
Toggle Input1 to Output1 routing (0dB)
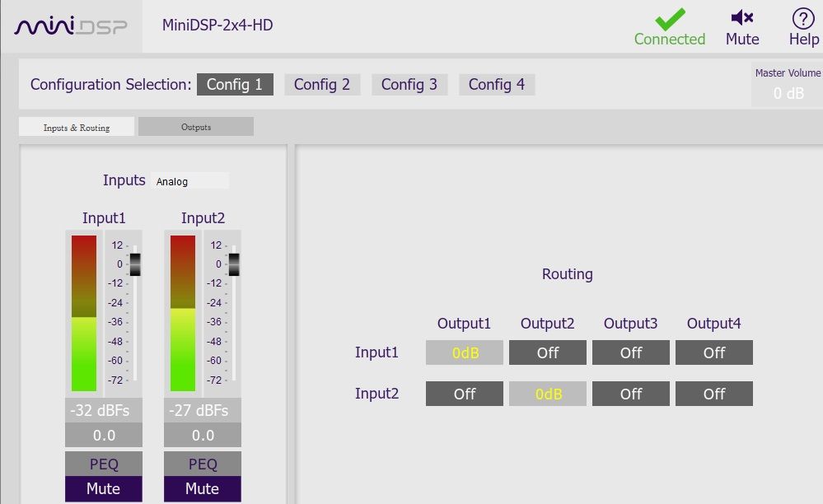coord(465,352)
